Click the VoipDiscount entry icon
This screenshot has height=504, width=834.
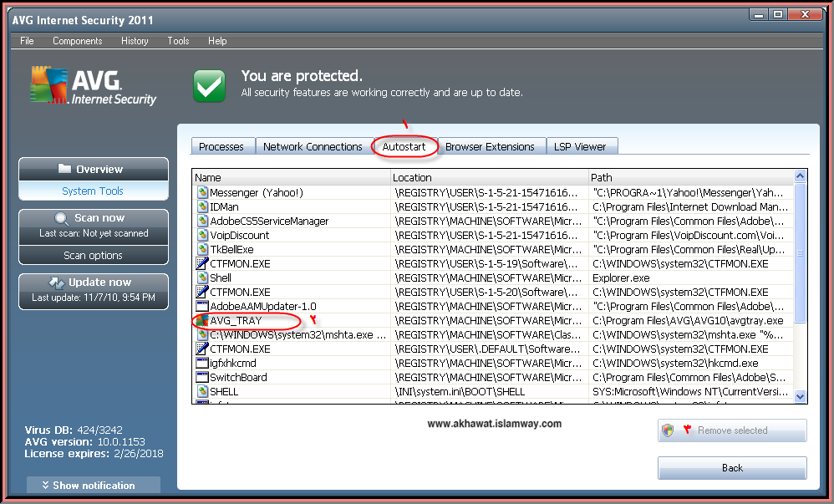click(202, 235)
